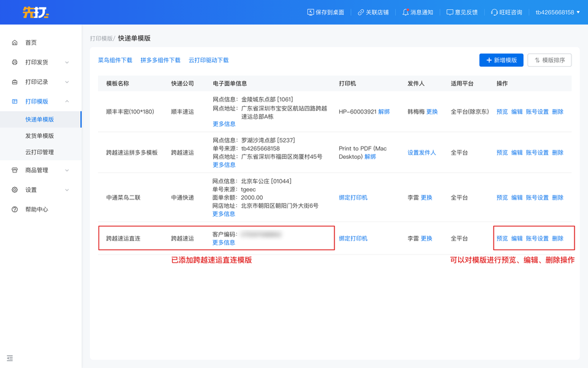
Task: Click the 关联店铺 link icon
Action: tap(361, 12)
